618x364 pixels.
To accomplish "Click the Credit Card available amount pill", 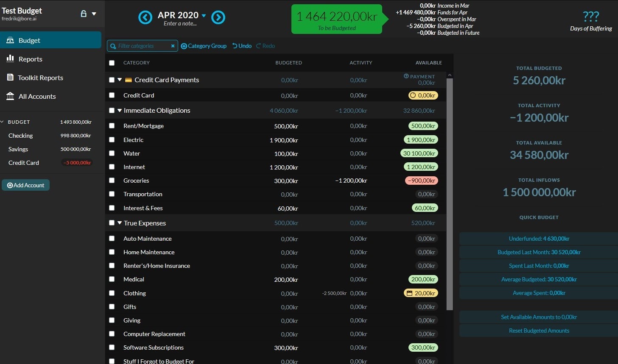I will [422, 95].
